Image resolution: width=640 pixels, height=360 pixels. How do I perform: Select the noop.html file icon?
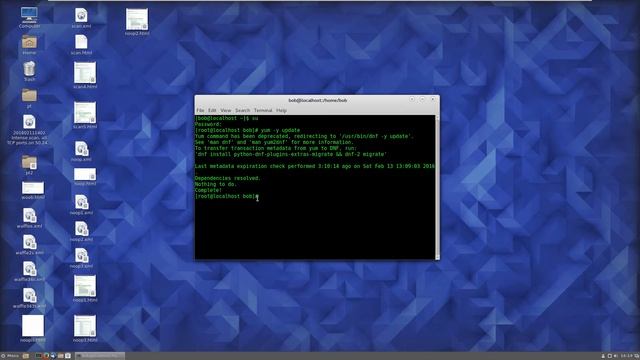click(x=85, y=174)
